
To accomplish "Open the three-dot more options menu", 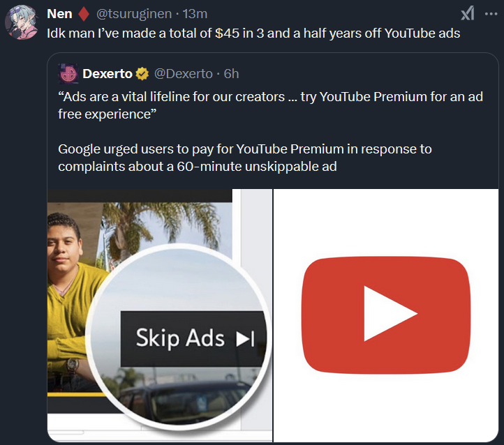I will point(491,14).
